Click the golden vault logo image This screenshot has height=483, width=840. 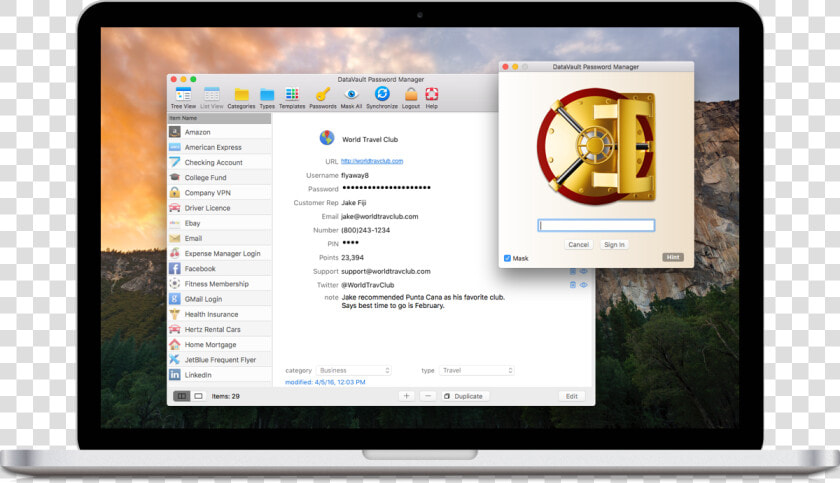tap(596, 146)
